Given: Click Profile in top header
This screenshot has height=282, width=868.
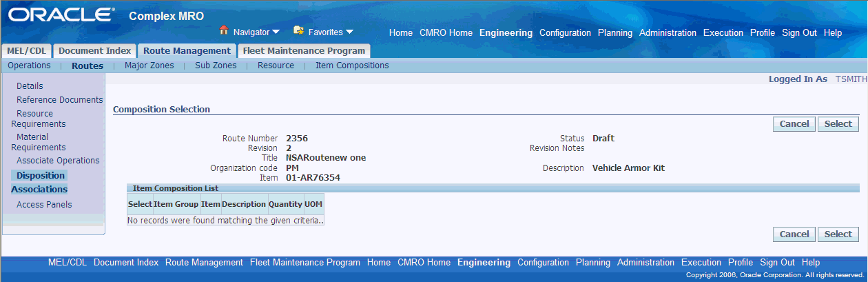Looking at the screenshot, I should click(x=763, y=33).
